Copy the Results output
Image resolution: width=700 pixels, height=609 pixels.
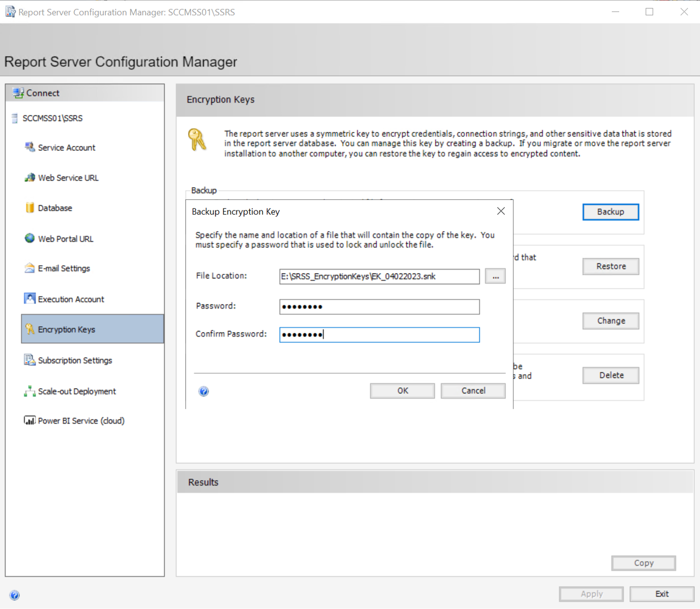coord(644,563)
